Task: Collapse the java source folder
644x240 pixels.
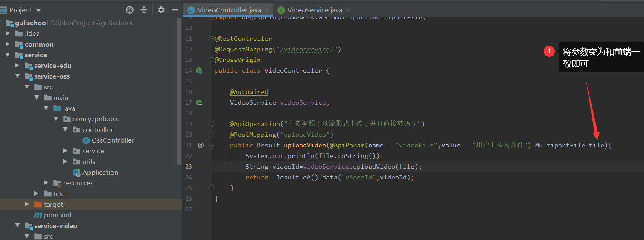Action: [46, 108]
